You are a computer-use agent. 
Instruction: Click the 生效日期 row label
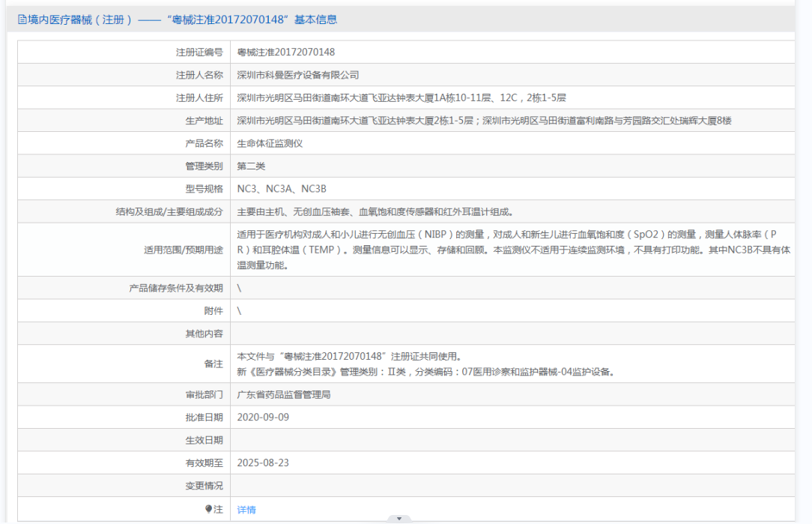(x=204, y=440)
